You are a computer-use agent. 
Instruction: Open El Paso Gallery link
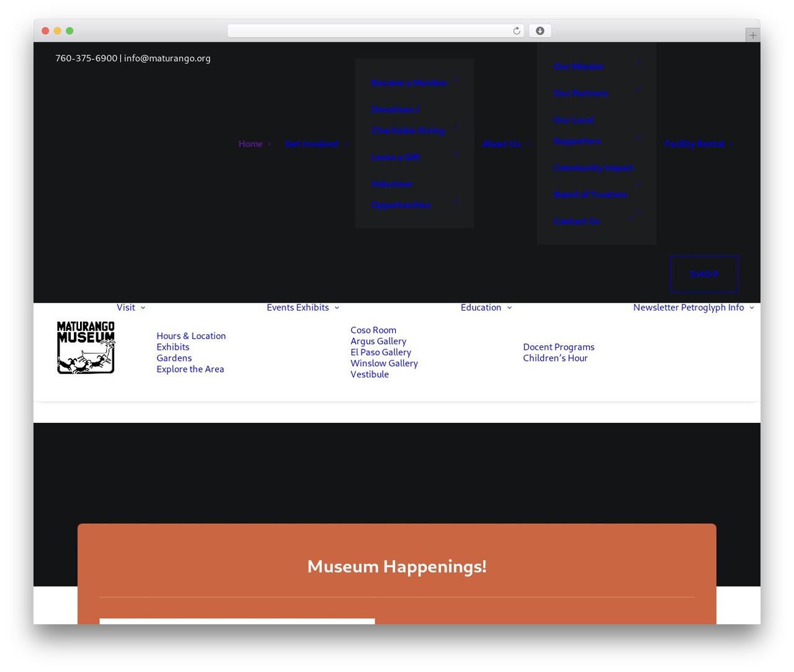tap(381, 353)
